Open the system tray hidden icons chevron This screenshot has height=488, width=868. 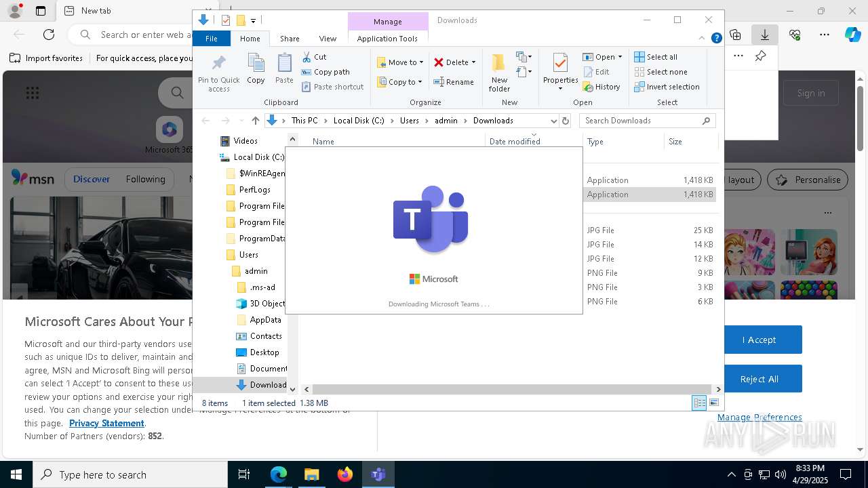coord(731,474)
